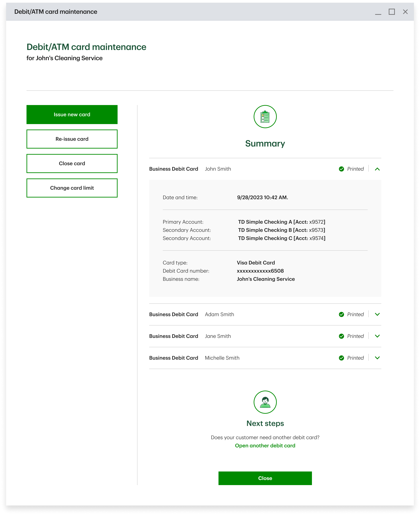This screenshot has height=515, width=420.
Task: Click the Debit Card number: label
Action: [x=186, y=271]
